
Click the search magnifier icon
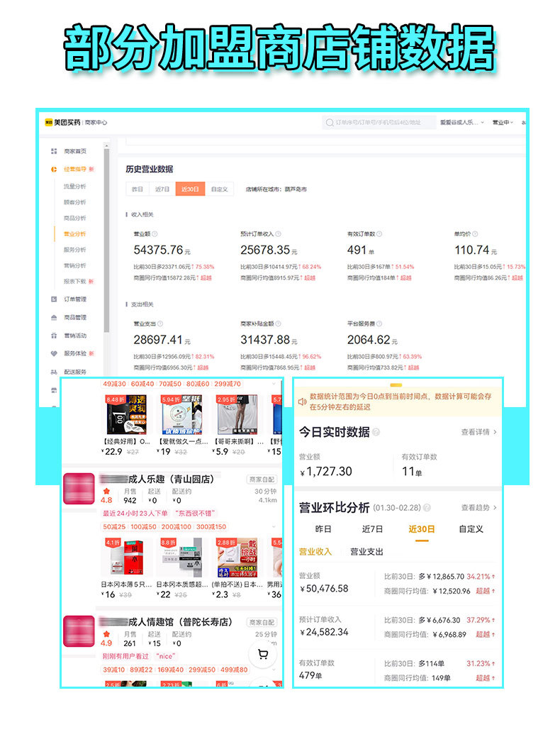pos(330,122)
